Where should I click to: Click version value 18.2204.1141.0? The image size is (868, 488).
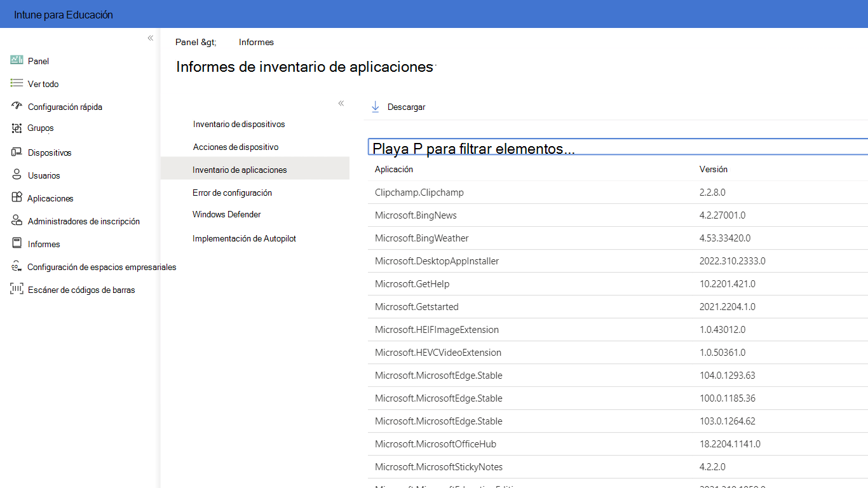click(x=730, y=444)
